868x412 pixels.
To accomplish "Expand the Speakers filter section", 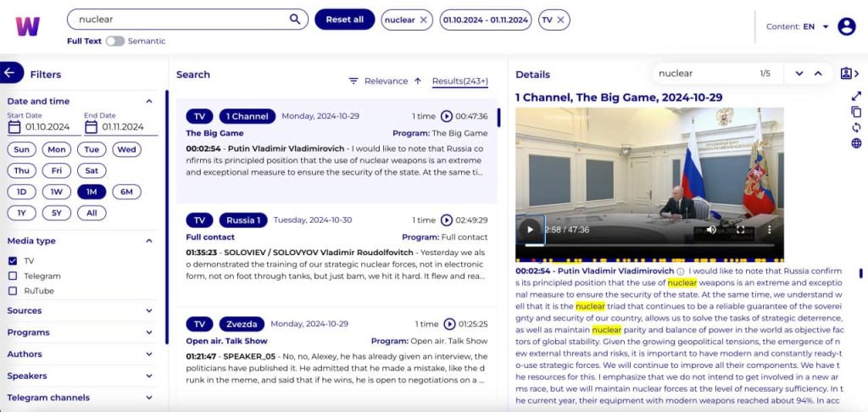I will (x=81, y=376).
